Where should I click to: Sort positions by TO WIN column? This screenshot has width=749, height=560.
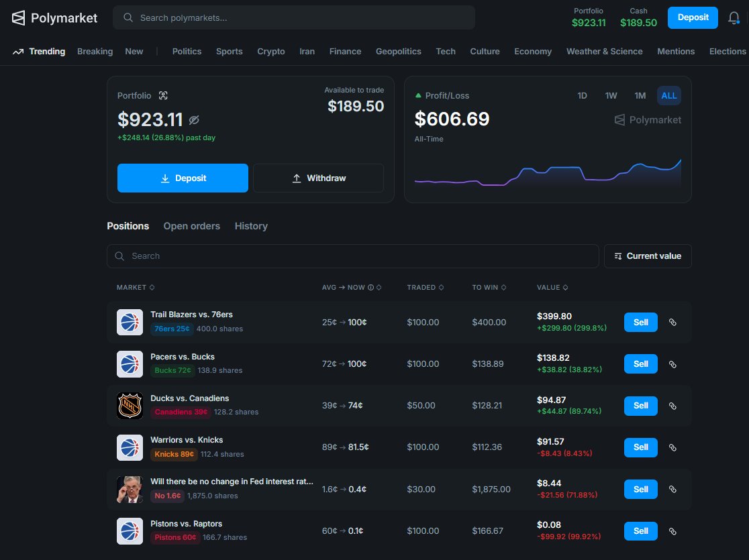pyautogui.click(x=489, y=288)
